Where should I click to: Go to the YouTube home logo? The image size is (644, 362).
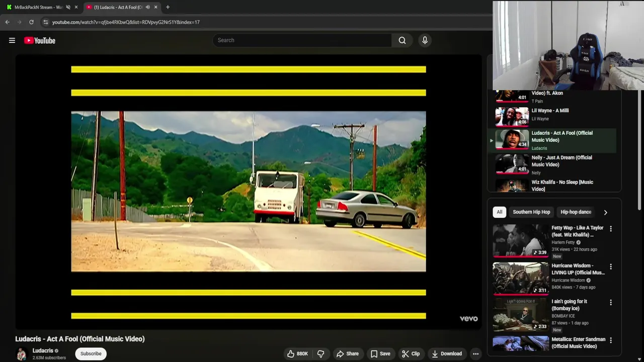(x=40, y=41)
